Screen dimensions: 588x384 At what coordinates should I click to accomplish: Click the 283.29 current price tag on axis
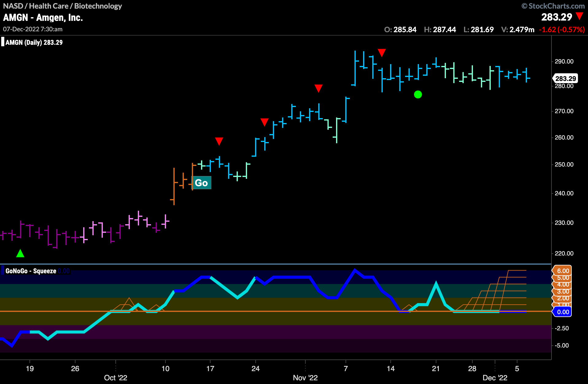pos(565,79)
